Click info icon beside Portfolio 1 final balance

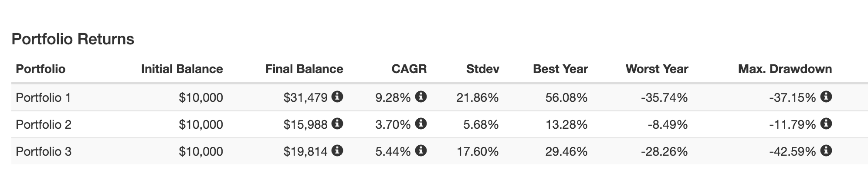pos(337,97)
